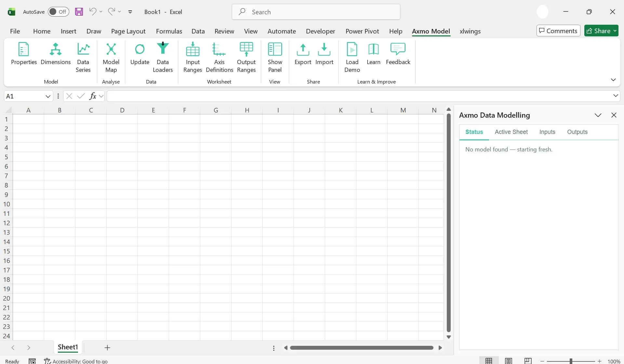This screenshot has height=364, width=624.
Task: Open the Comments button
Action: tap(558, 31)
